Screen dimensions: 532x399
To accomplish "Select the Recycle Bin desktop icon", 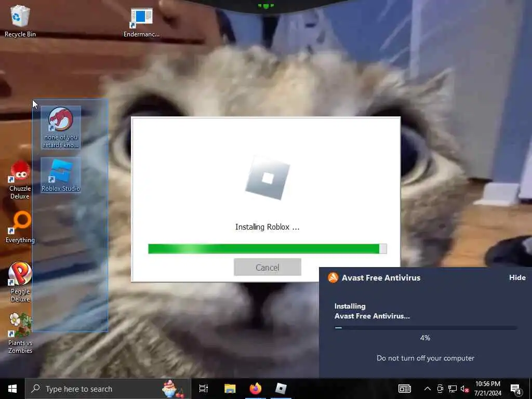I will click(x=20, y=21).
